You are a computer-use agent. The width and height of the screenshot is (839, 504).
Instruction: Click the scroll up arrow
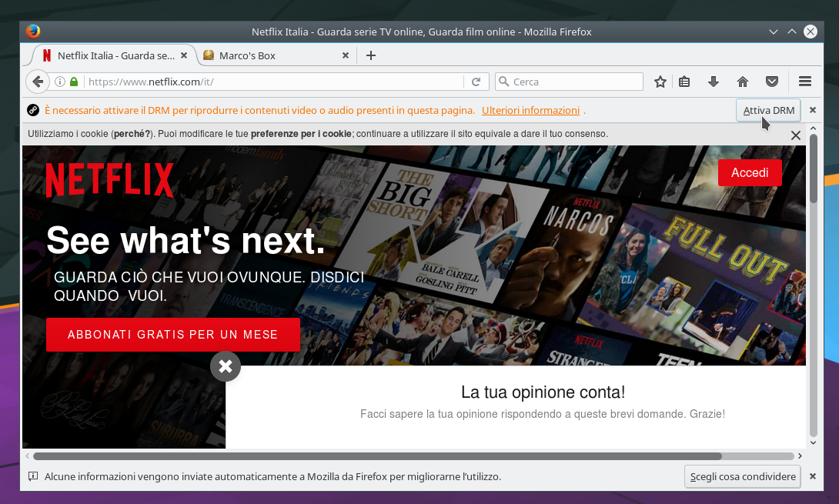pos(814,129)
